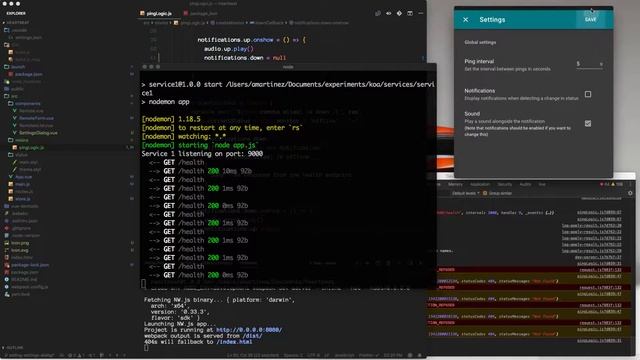Collapse the HEARTBEAT root folder in Explorer
This screenshot has height=360, width=640.
click(16, 23)
